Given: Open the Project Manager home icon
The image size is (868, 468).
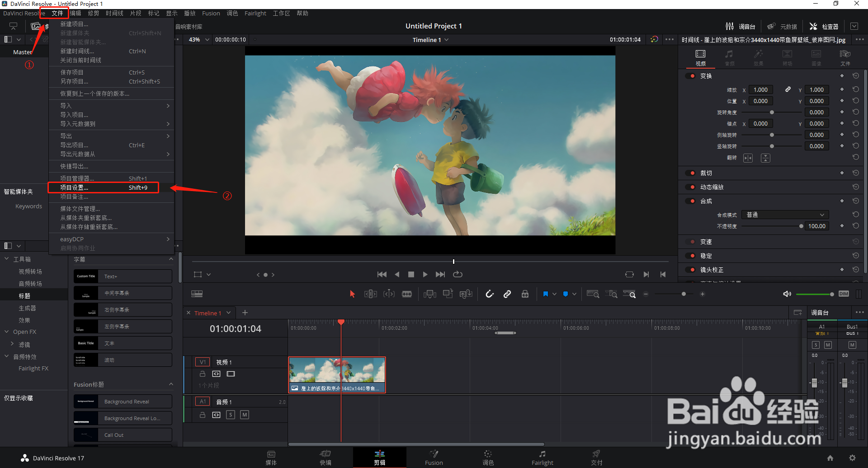Looking at the screenshot, I should (x=830, y=458).
